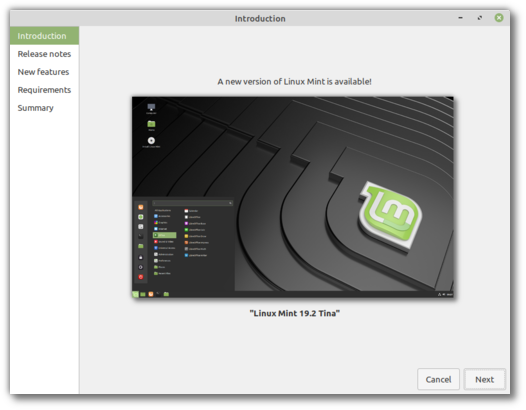
Task: Cancel the upgrade wizard
Action: click(438, 379)
